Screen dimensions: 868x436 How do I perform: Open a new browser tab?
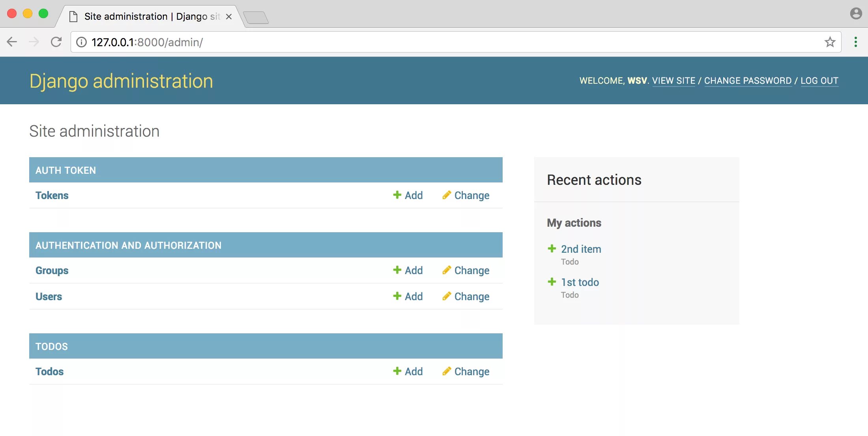256,17
